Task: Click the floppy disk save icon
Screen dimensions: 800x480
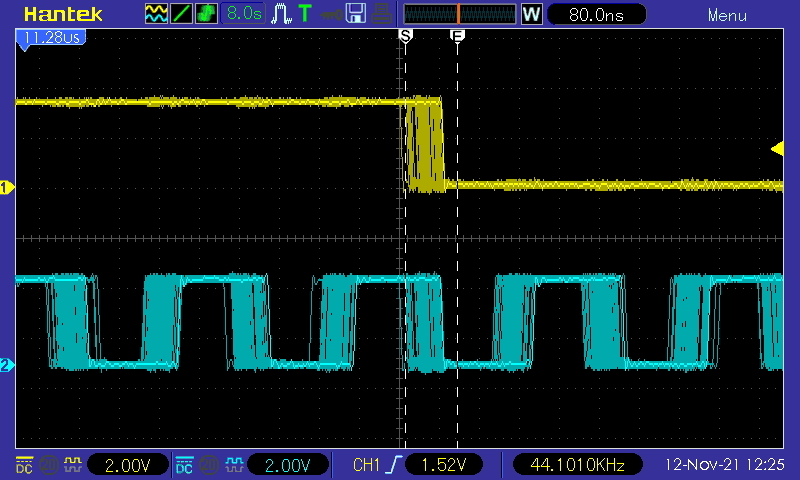Action: (x=356, y=14)
